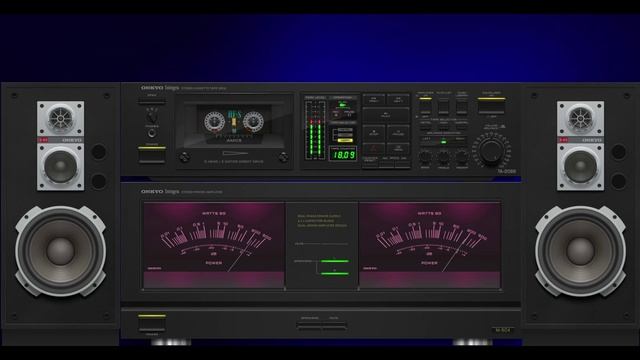
Task: Toggle the cassette deck power button with yellow light
Action: pos(151,154)
